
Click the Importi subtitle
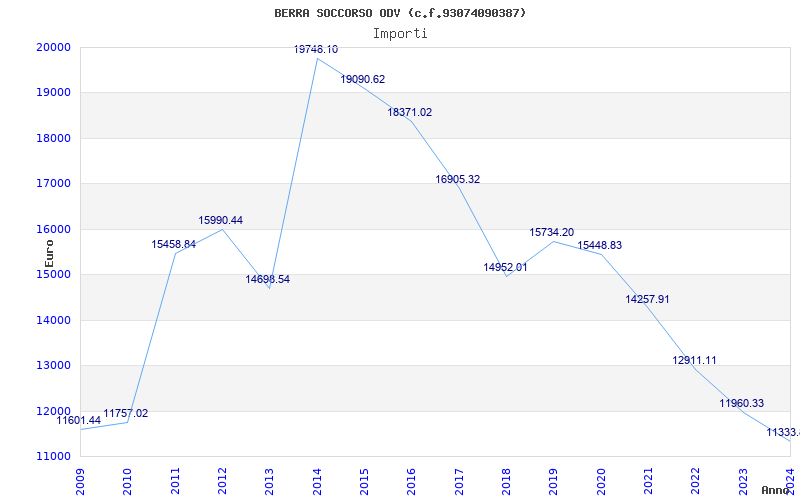coord(400,34)
